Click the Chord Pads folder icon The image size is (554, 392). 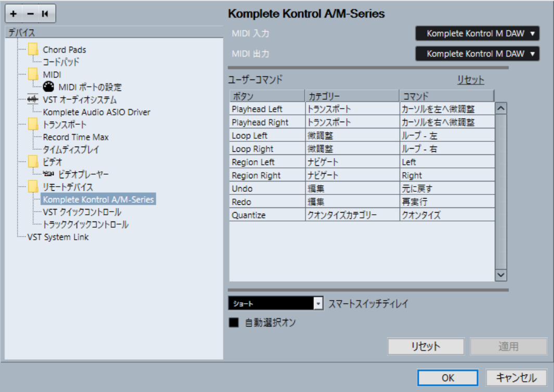[x=33, y=49]
